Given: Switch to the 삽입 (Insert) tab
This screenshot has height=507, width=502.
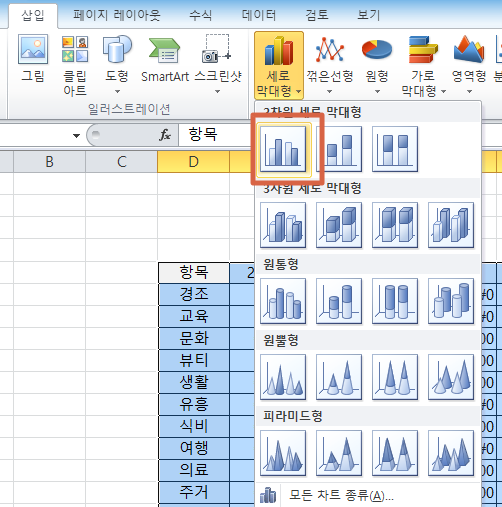Looking at the screenshot, I should tap(33, 15).
